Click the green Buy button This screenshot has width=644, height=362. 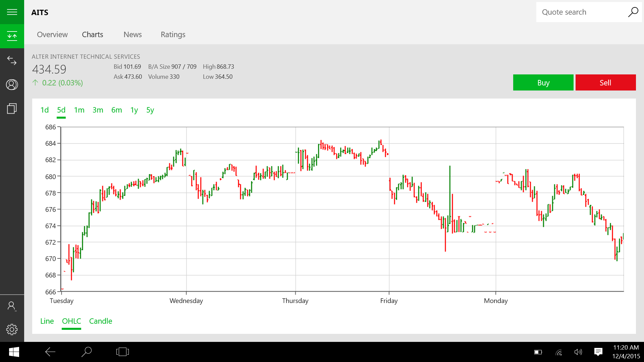coord(543,82)
